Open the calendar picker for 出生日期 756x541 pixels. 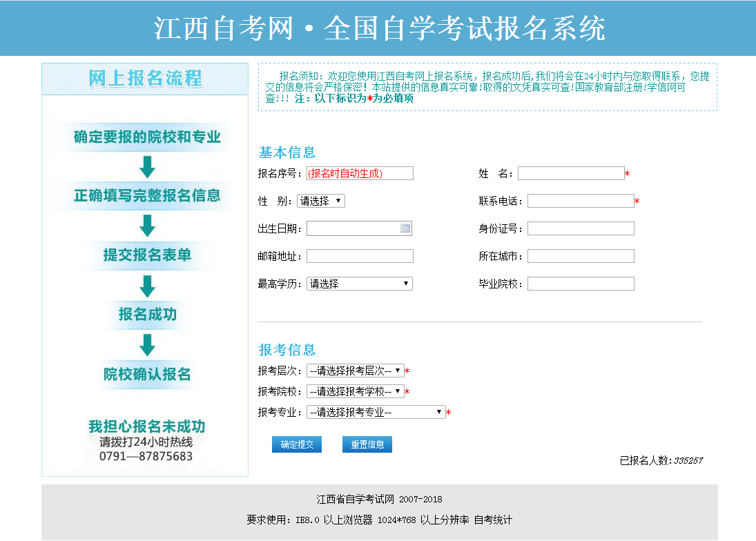(406, 228)
